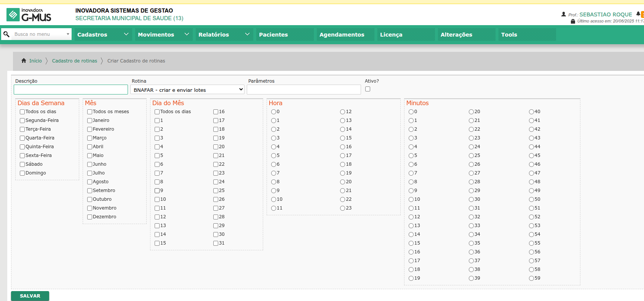Check Sábado
The image size is (644, 301).
point(22,165)
